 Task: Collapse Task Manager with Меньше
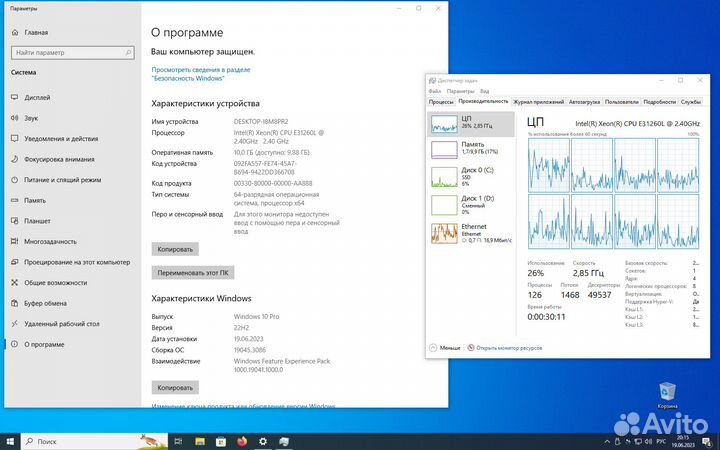(444, 348)
